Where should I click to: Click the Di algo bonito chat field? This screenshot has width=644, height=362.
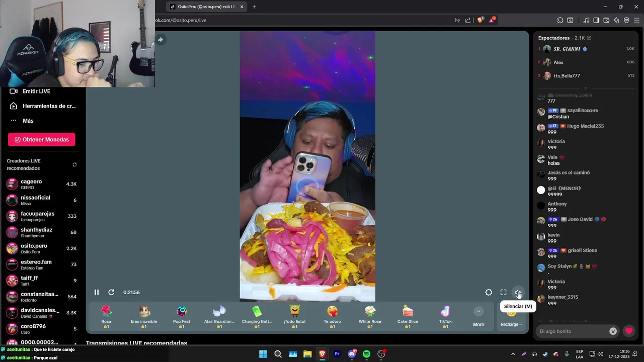[573, 331]
